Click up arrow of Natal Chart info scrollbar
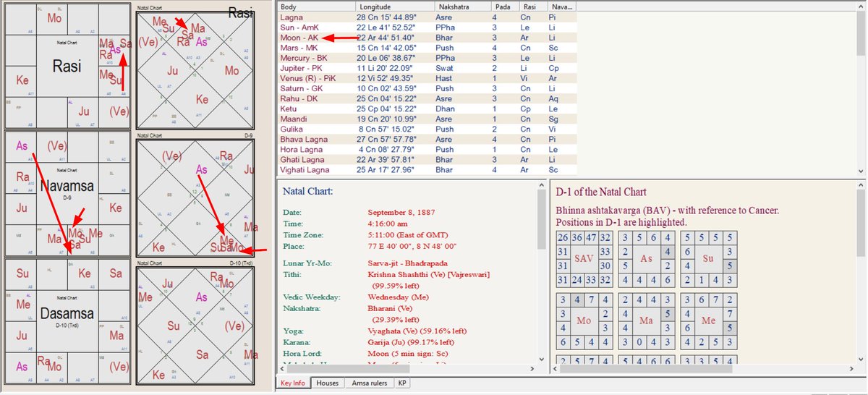Image resolution: width=868 pixels, height=395 pixels. [542, 185]
